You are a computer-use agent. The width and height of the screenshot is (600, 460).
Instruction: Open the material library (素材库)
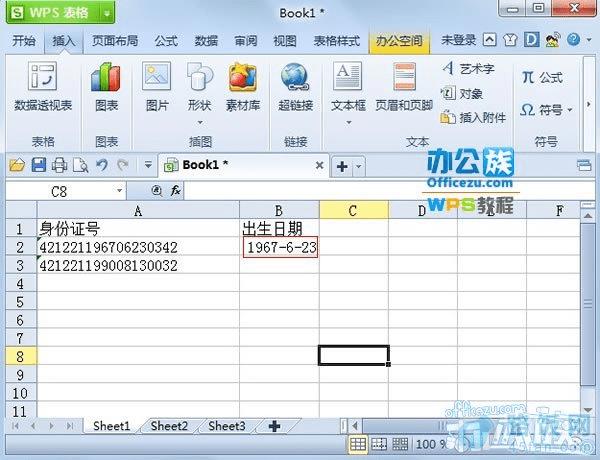click(243, 87)
